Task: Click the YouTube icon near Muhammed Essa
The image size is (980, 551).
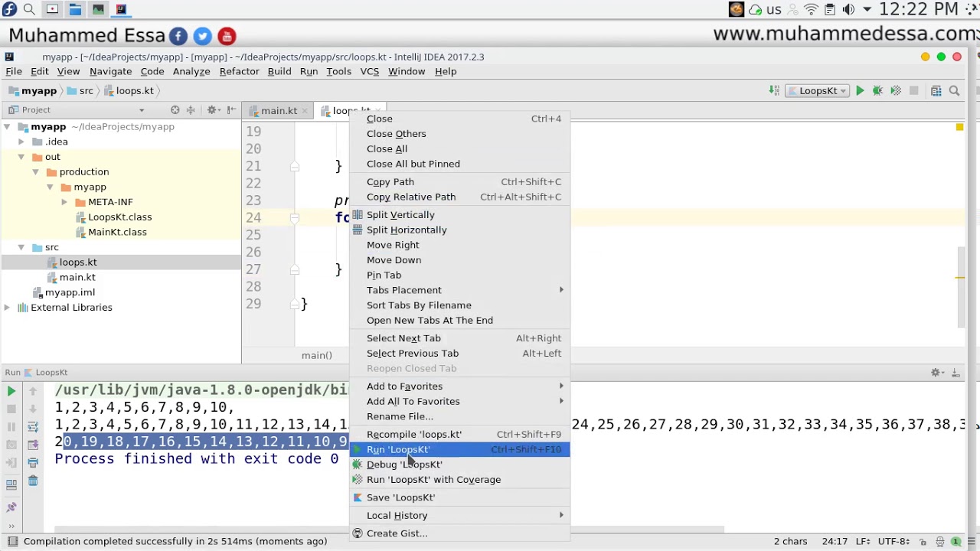Action: pyautogui.click(x=227, y=36)
